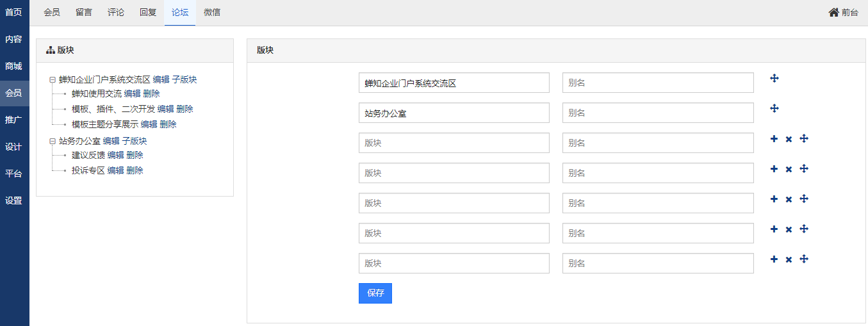Open the 微信 tab
The height and width of the screenshot is (326, 868).
212,12
